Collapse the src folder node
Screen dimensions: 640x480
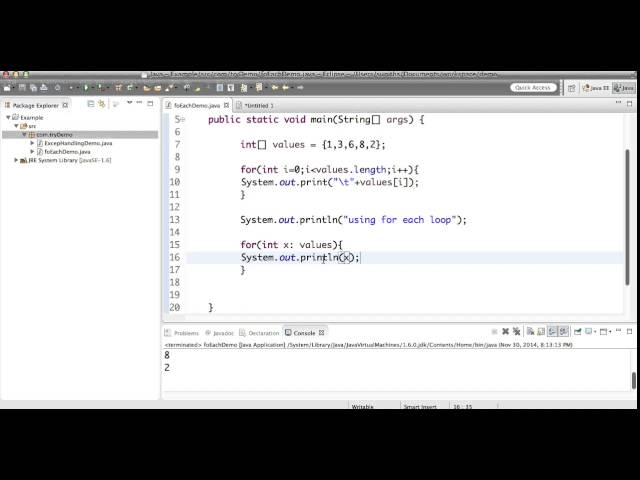16,126
